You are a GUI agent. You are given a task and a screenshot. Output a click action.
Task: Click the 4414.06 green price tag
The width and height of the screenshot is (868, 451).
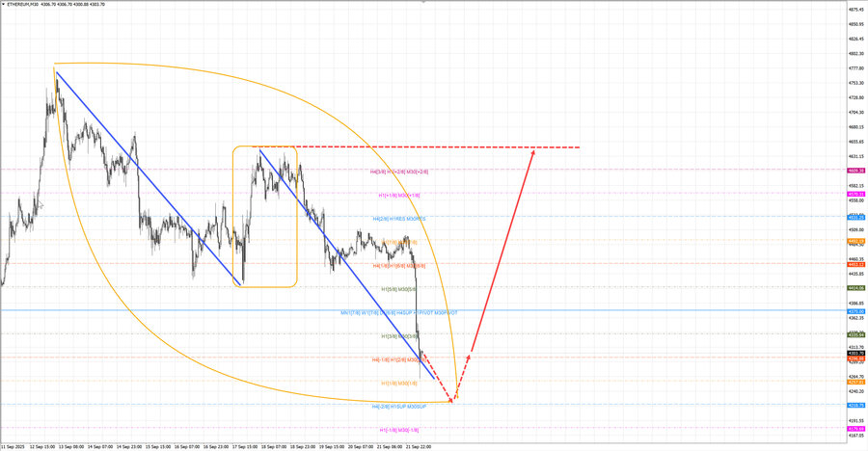pyautogui.click(x=854, y=288)
